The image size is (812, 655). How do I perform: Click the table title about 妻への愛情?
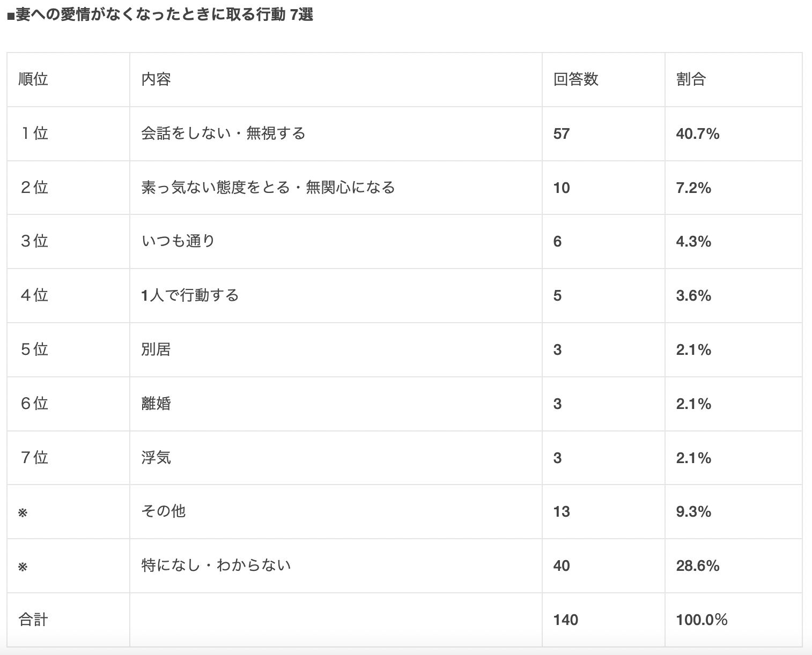160,14
